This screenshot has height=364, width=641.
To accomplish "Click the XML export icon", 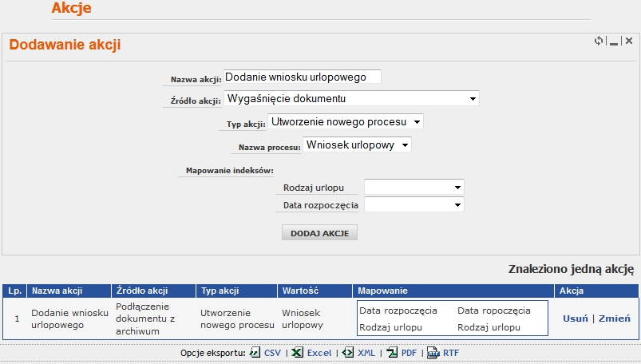I will pyautogui.click(x=347, y=352).
